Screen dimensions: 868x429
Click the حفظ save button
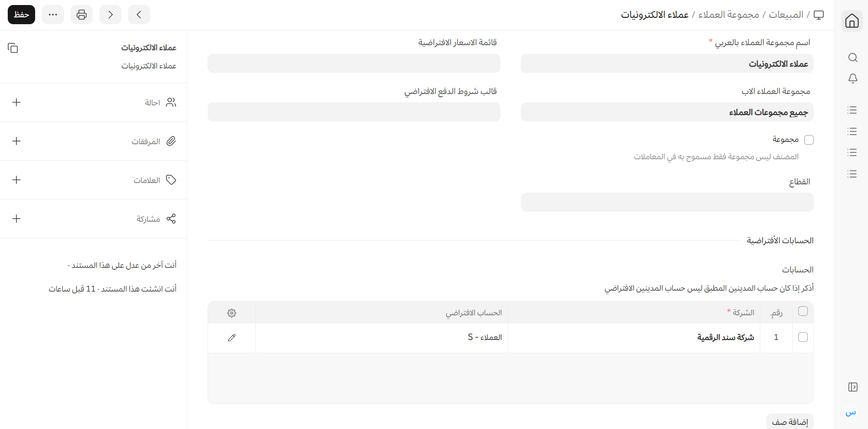[21, 15]
